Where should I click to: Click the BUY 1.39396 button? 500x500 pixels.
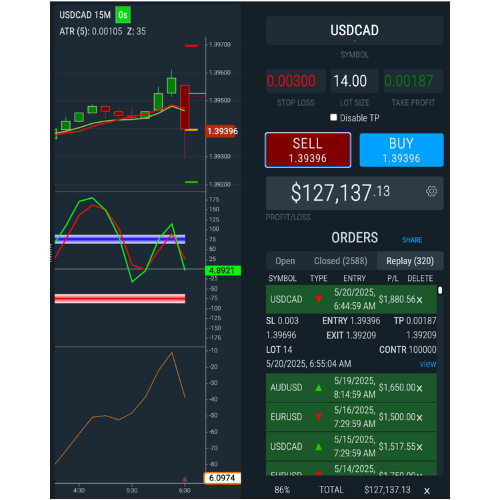pos(401,150)
